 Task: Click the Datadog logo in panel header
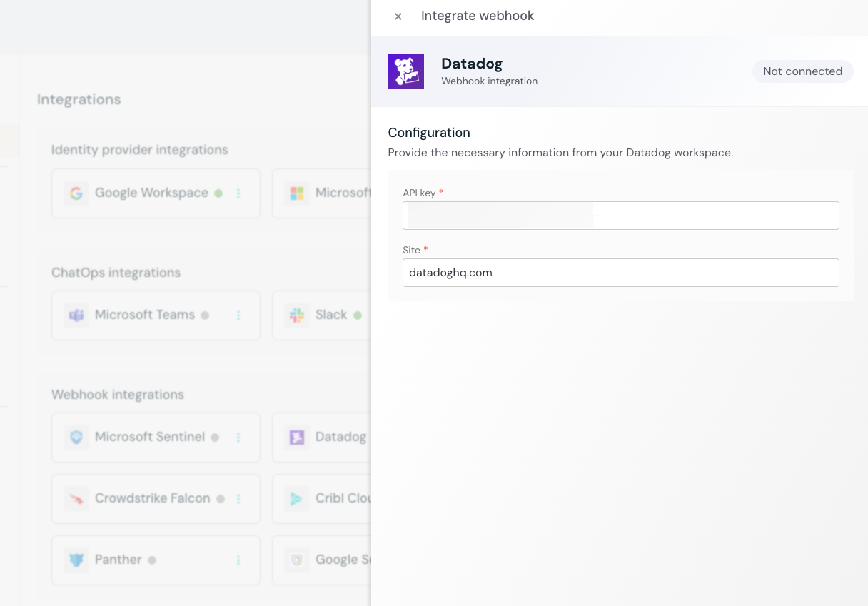click(x=406, y=71)
